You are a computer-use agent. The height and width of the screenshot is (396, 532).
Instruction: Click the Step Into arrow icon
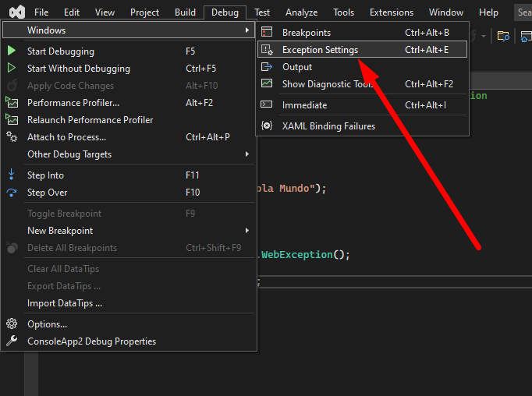click(x=12, y=175)
